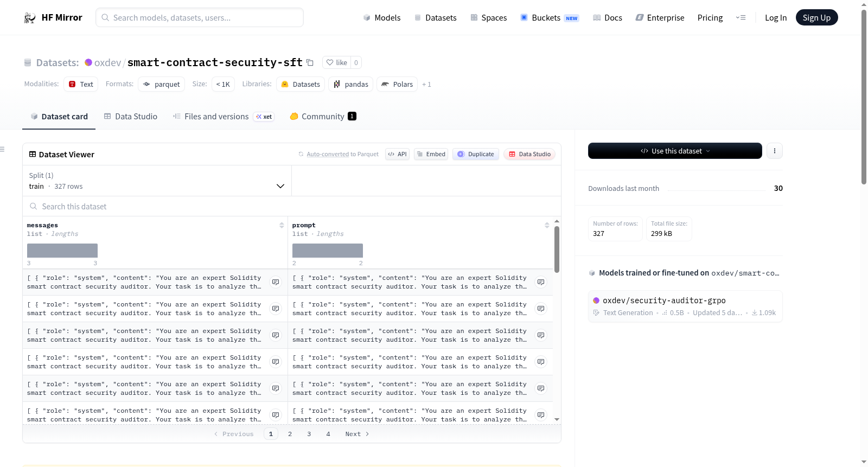868x467 pixels.
Task: Expand cell icon in fourth prompt row
Action: [541, 362]
